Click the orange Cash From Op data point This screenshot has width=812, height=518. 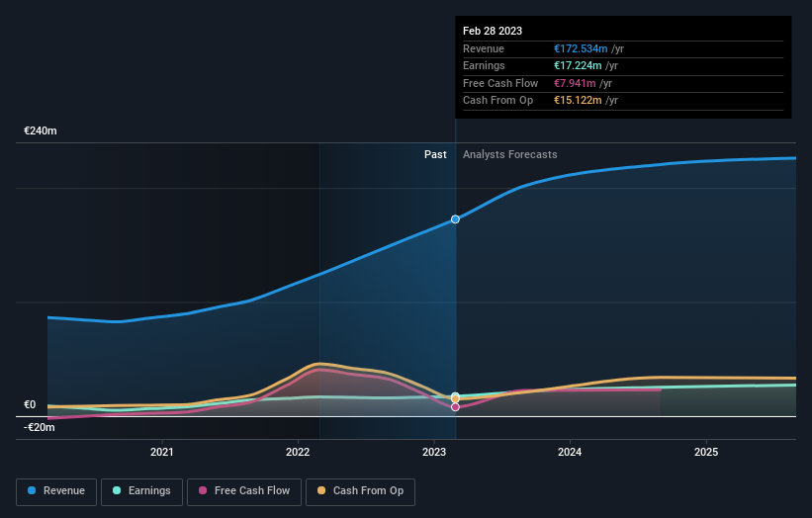(x=455, y=399)
